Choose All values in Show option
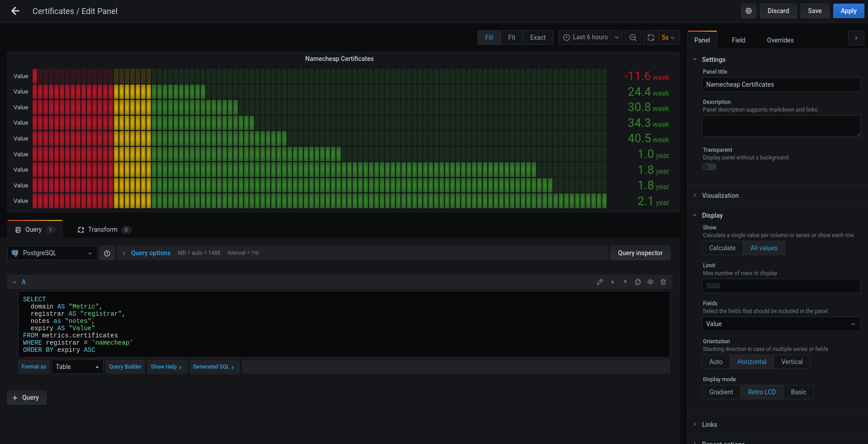Screen dimensions: 868x444 click(x=764, y=248)
